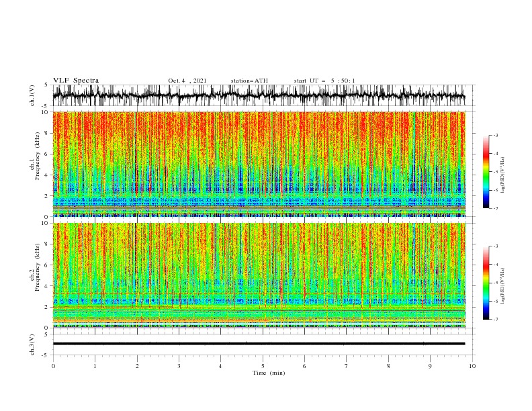Viewport: 532px width, 411px height.
Task: Click ch.1 frequency tick label "6"
Action: coord(47,154)
